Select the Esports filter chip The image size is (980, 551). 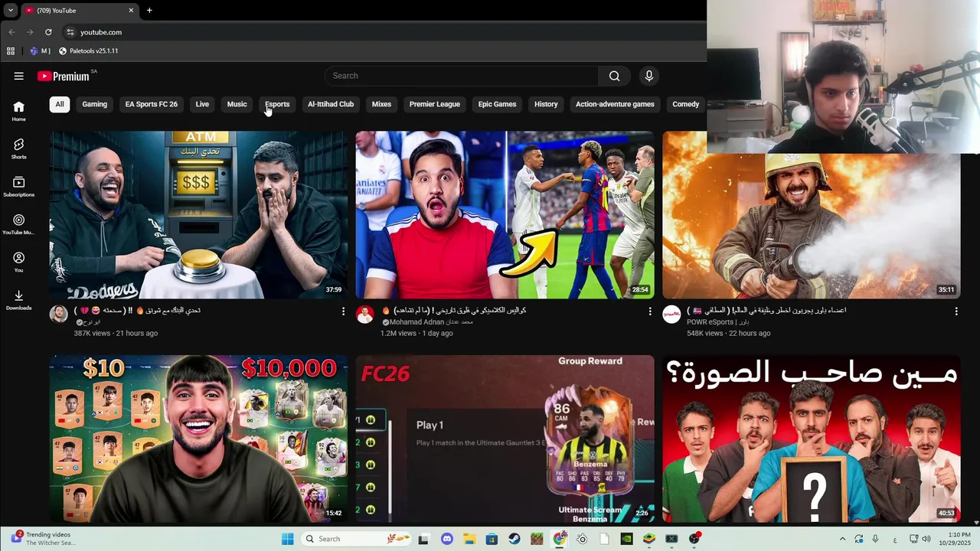pos(277,104)
